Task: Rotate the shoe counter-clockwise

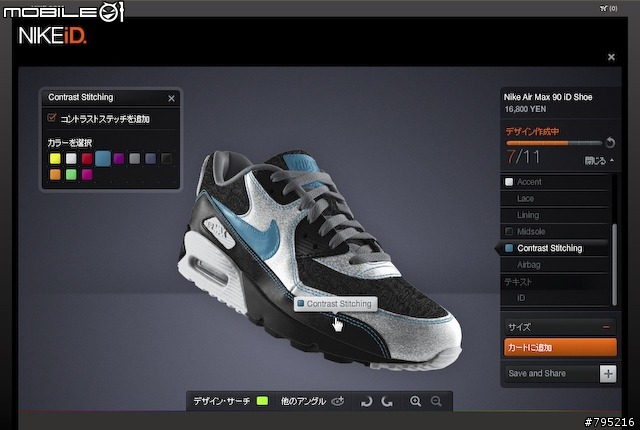Action: click(366, 402)
